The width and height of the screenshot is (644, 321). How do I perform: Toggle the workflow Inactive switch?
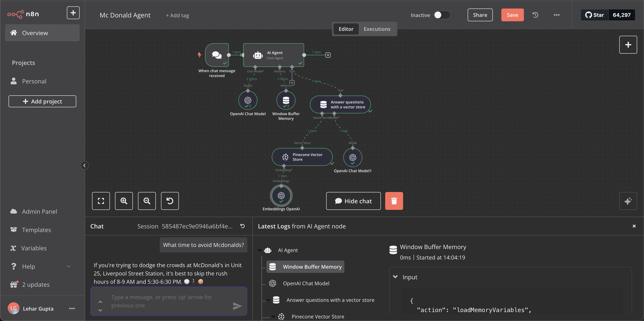tap(441, 15)
